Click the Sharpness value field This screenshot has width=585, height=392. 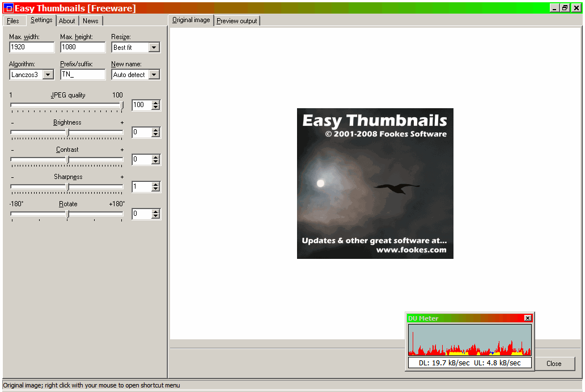(x=142, y=187)
